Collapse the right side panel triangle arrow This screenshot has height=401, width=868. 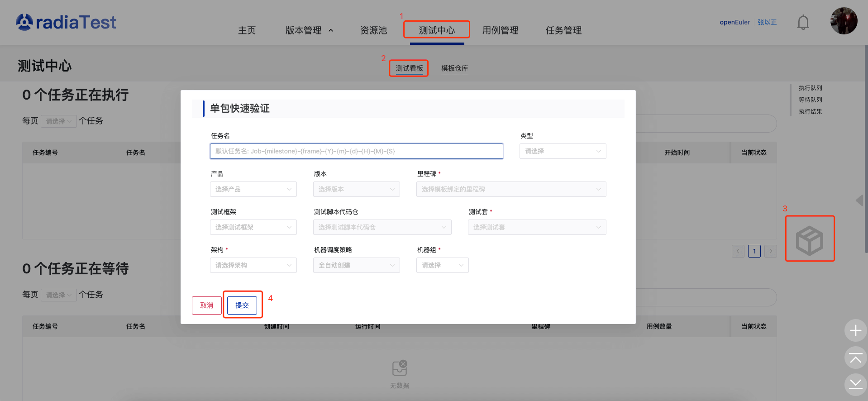(x=859, y=200)
